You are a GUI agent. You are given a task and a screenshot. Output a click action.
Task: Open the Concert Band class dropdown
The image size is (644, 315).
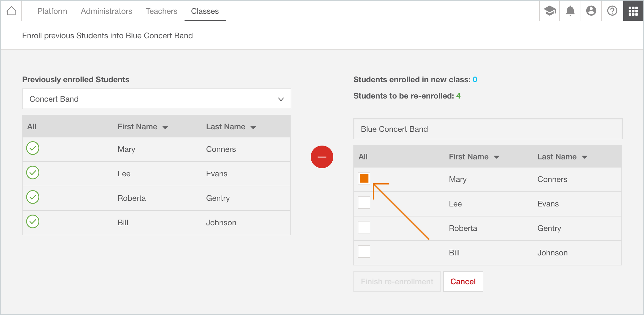coord(157,99)
